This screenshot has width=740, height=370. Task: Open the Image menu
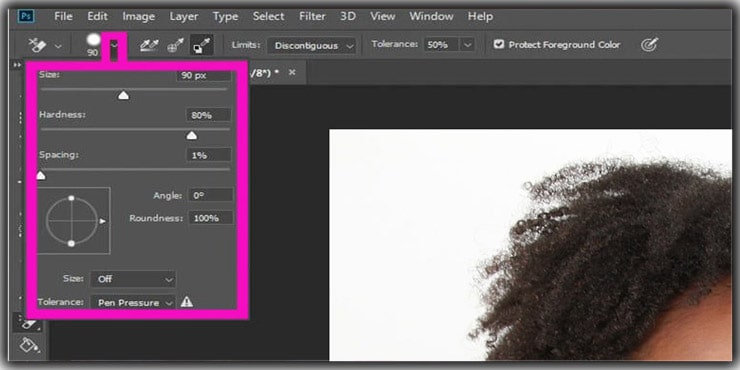click(138, 17)
